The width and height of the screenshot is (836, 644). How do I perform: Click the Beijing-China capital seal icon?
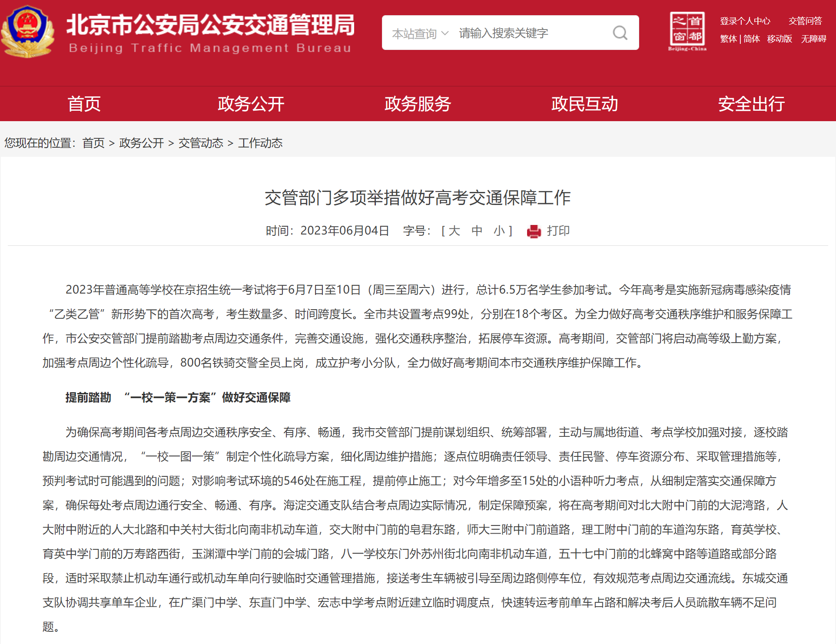click(687, 32)
